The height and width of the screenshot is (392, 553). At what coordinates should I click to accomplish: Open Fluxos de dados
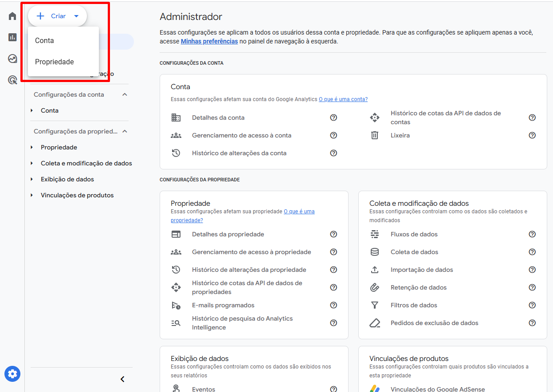[414, 234]
